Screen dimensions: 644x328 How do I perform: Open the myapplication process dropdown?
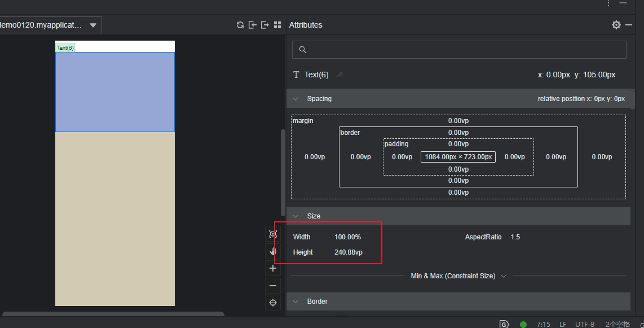pos(93,25)
